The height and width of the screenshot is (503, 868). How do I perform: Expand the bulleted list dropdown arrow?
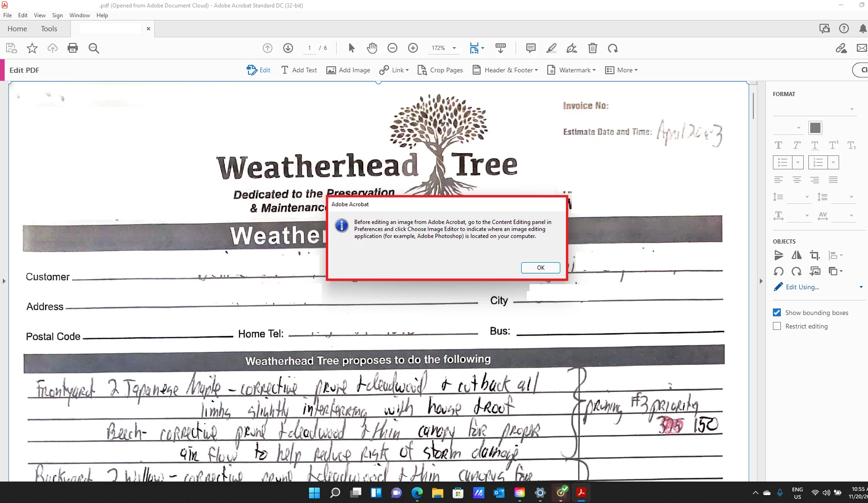(798, 162)
